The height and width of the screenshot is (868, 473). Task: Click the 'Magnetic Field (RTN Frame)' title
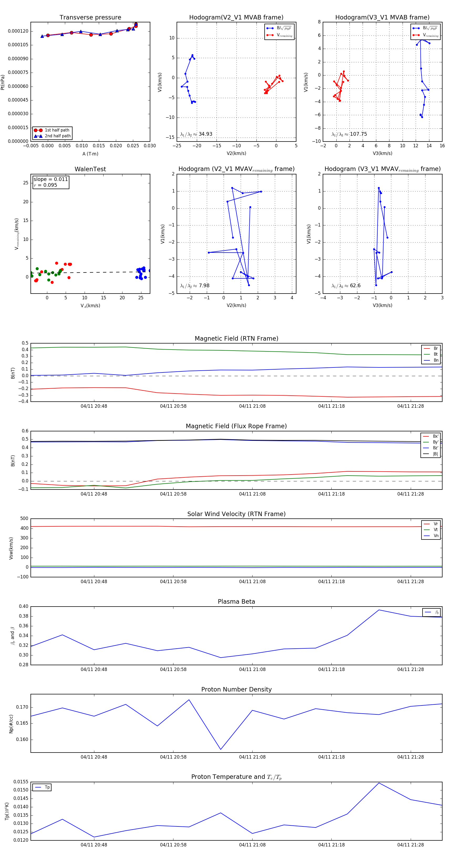click(x=236, y=338)
